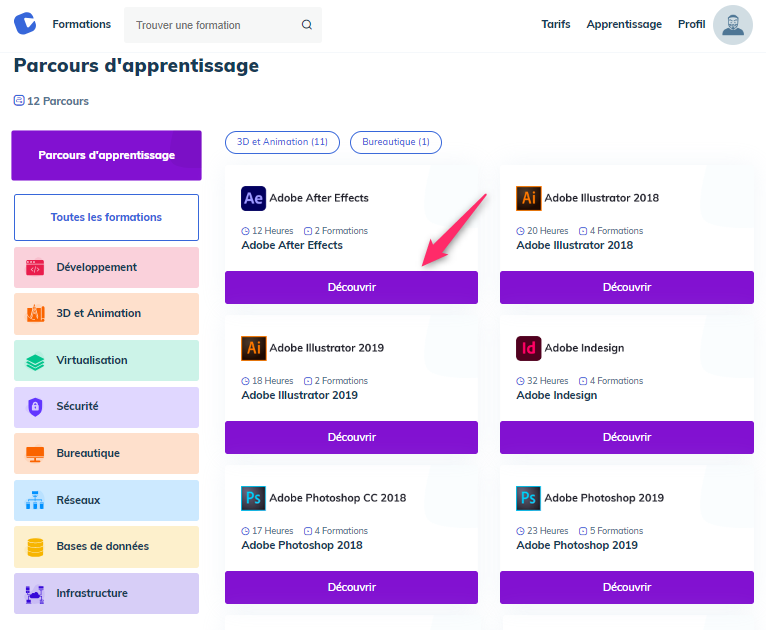766x630 pixels.
Task: Click the search magnifier icon
Action: point(306,25)
